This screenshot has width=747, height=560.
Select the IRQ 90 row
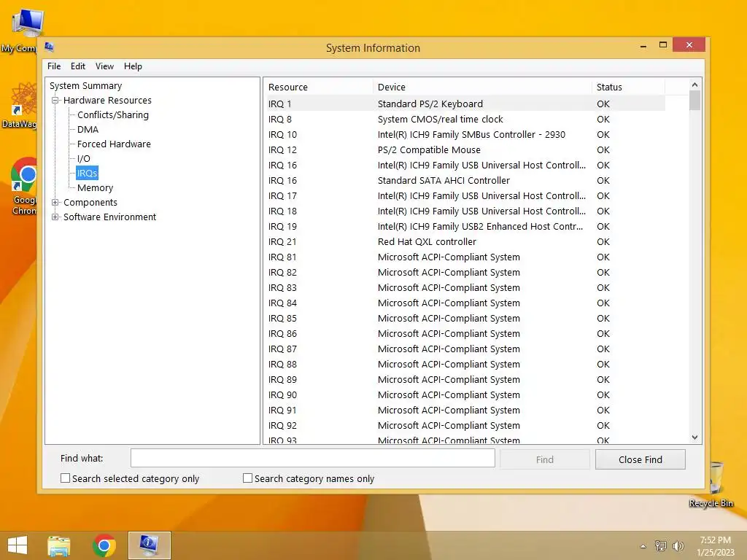[x=465, y=394]
